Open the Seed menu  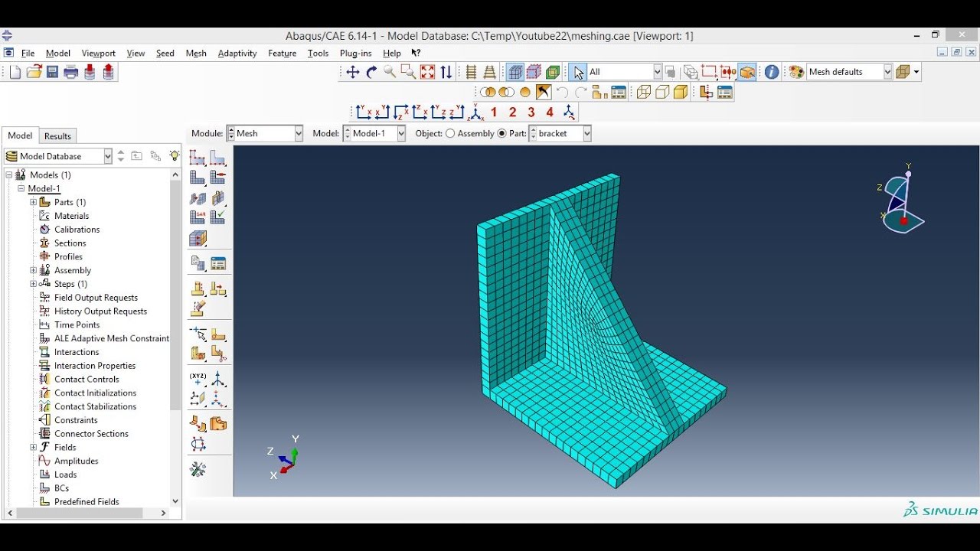pos(165,53)
